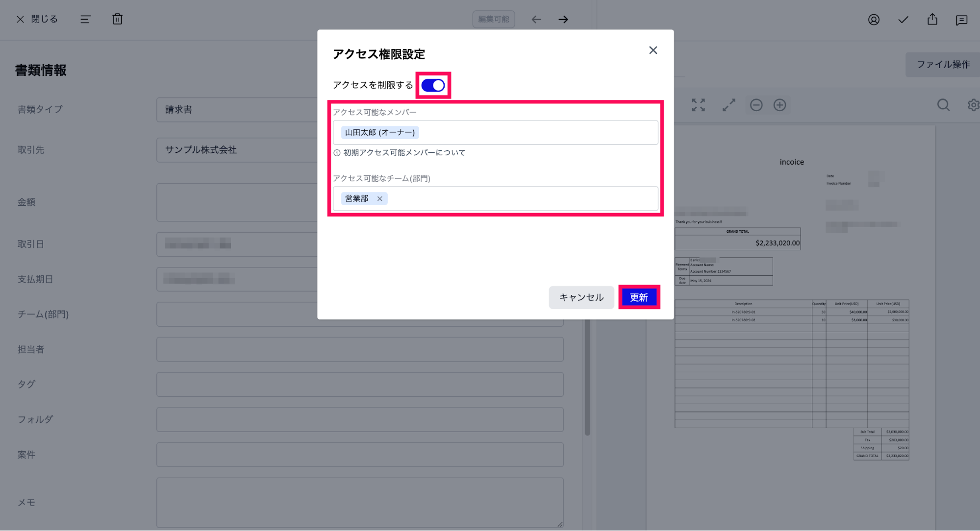Screen dimensions: 980x531
Task: Click the メモ text area
Action: tap(360, 503)
